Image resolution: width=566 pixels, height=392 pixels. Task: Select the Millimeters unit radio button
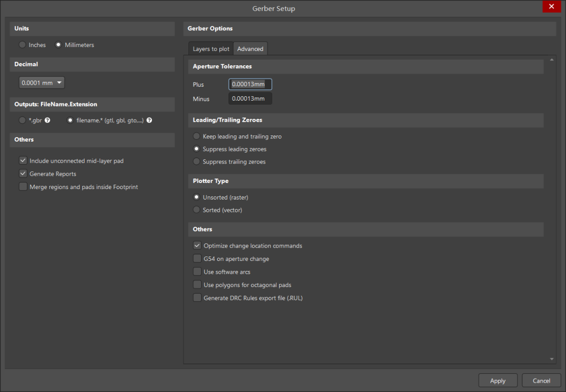point(58,45)
